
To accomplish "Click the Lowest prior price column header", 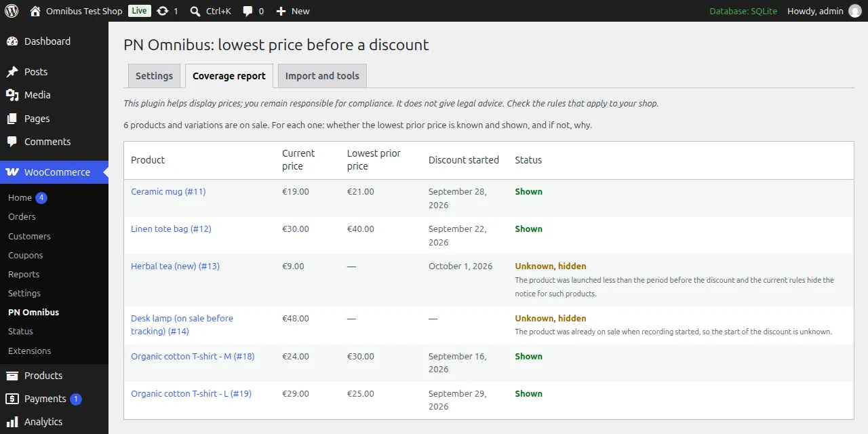I will [374, 160].
